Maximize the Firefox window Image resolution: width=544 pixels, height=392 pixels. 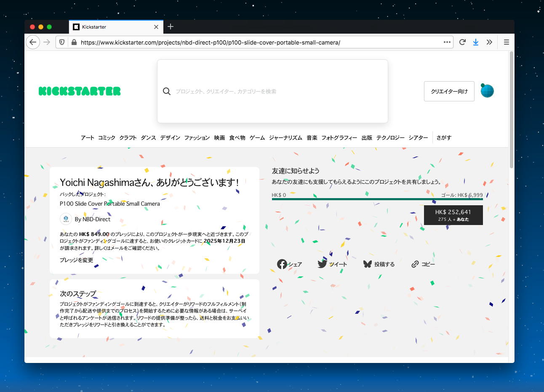tap(49, 27)
